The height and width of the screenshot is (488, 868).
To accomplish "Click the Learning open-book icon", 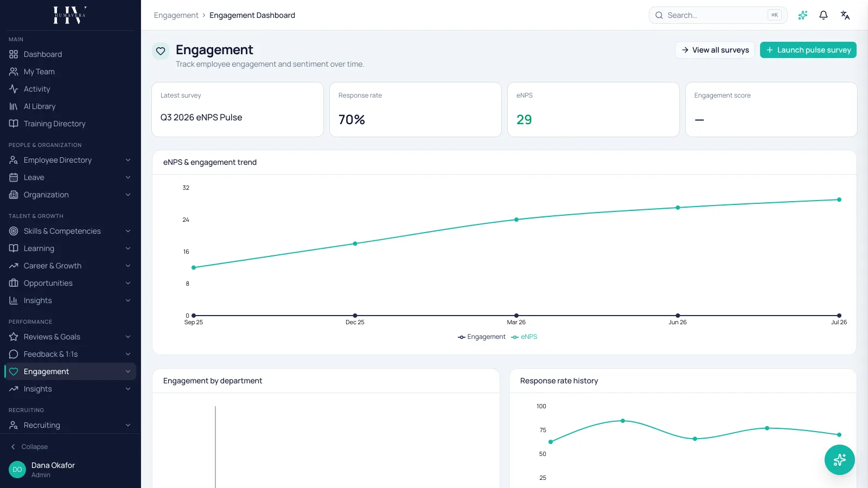I will [14, 248].
